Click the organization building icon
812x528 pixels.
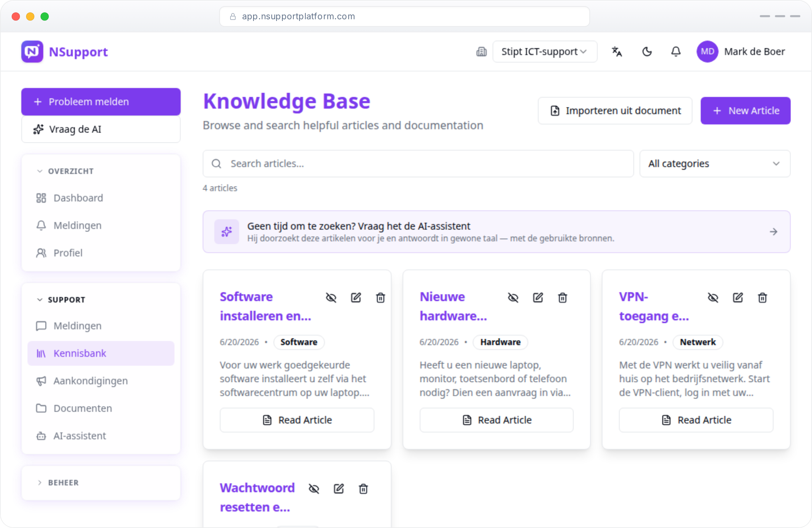481,52
